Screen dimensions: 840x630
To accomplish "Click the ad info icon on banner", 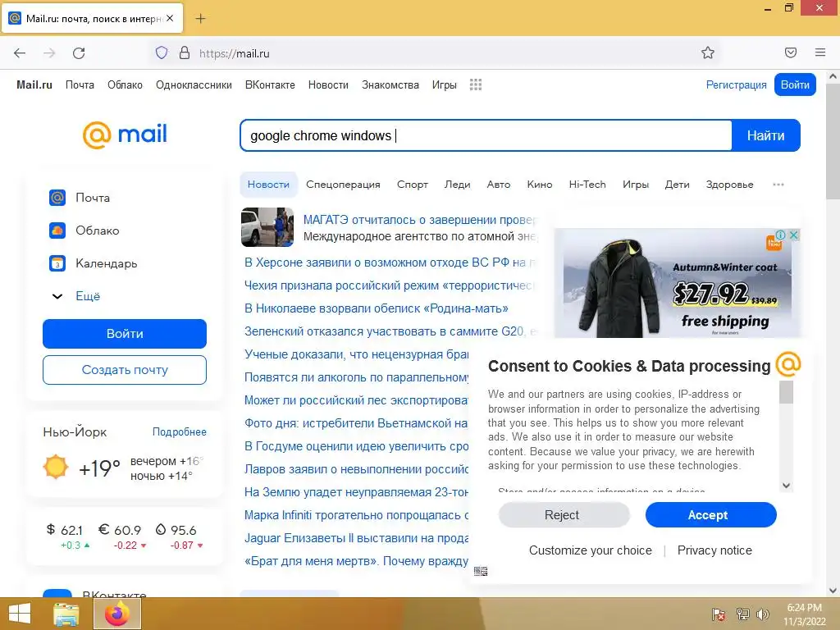I will 781,235.
